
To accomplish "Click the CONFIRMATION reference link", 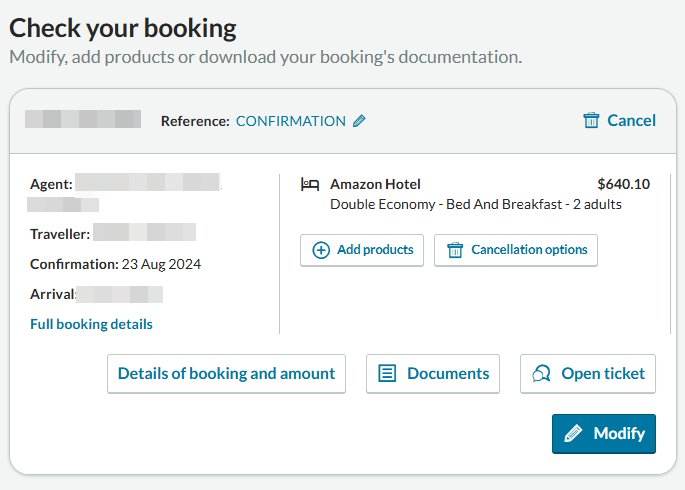I will [291, 121].
